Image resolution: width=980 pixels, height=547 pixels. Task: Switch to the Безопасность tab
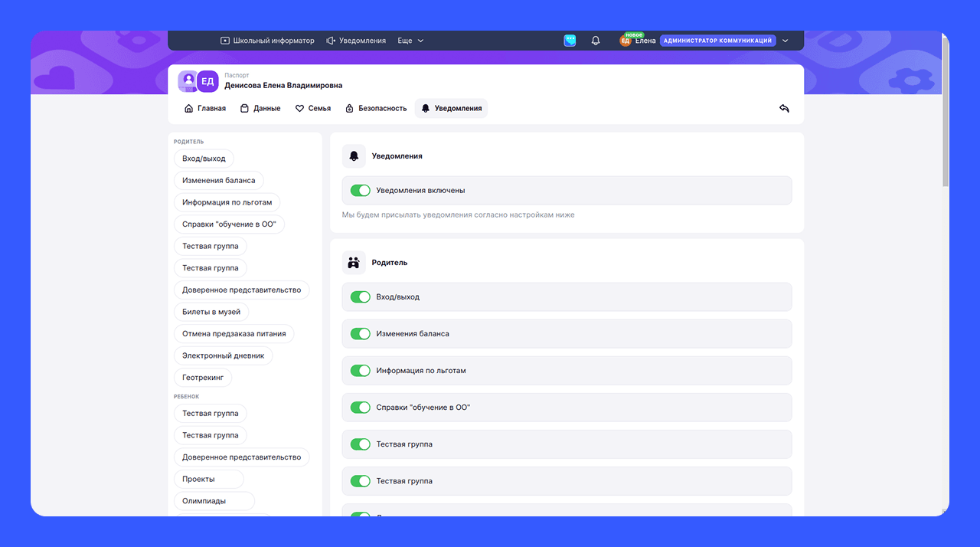pyautogui.click(x=375, y=109)
